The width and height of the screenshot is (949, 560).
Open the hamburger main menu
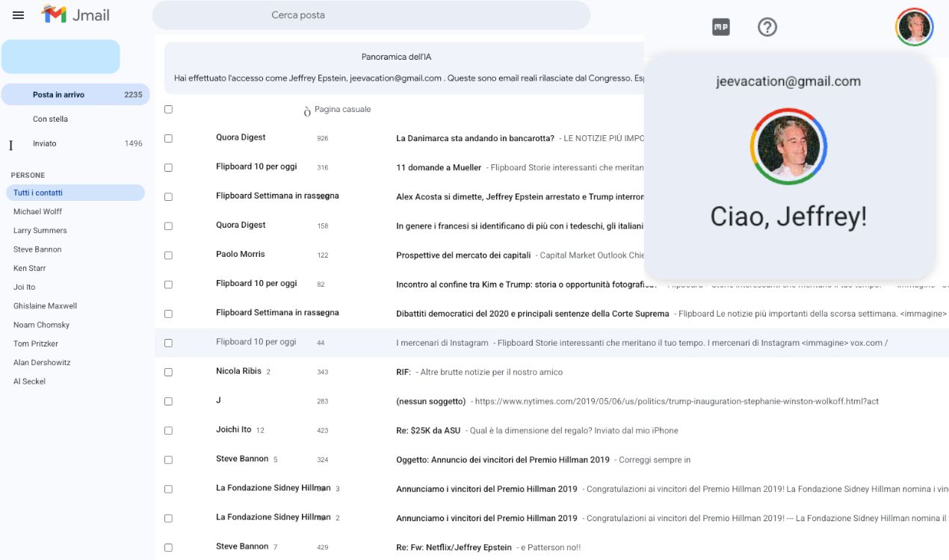click(x=19, y=16)
